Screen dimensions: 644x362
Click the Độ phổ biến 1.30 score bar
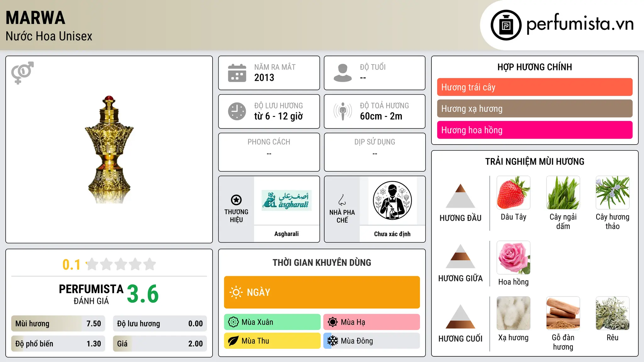point(58,344)
